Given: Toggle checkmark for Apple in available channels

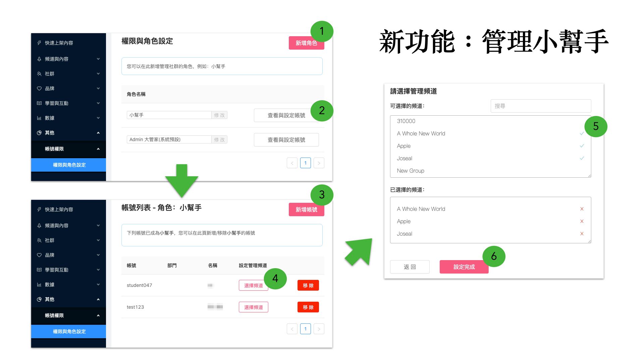Looking at the screenshot, I should 582,146.
